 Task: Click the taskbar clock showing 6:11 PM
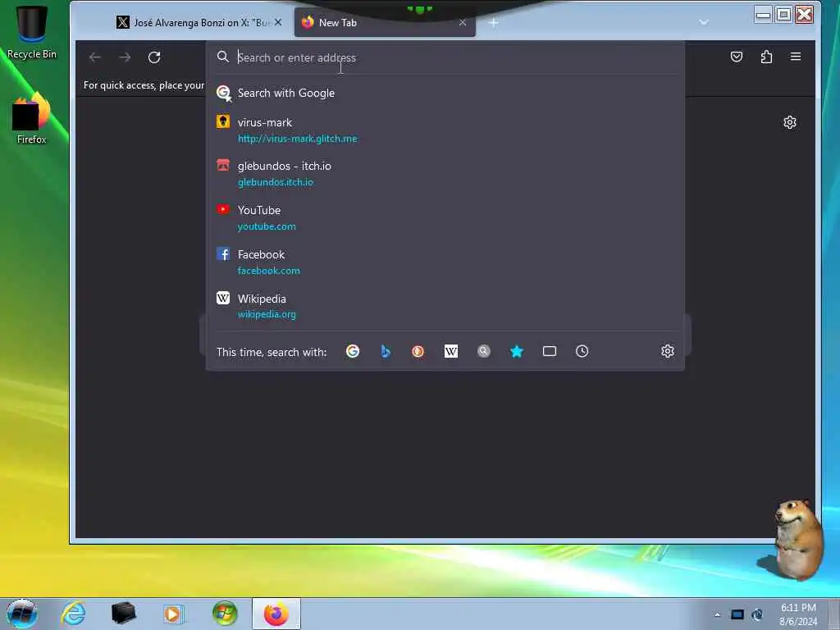tap(798, 614)
